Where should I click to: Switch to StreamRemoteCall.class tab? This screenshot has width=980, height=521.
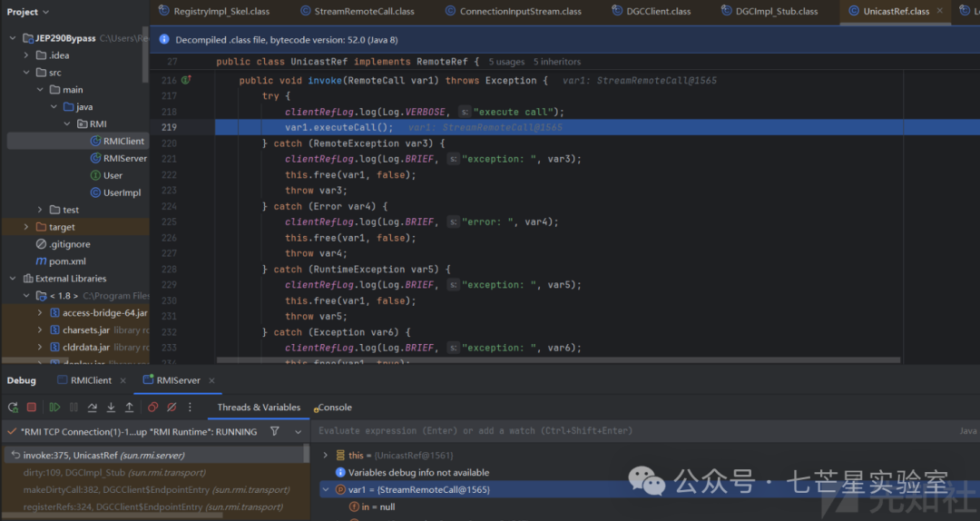358,11
